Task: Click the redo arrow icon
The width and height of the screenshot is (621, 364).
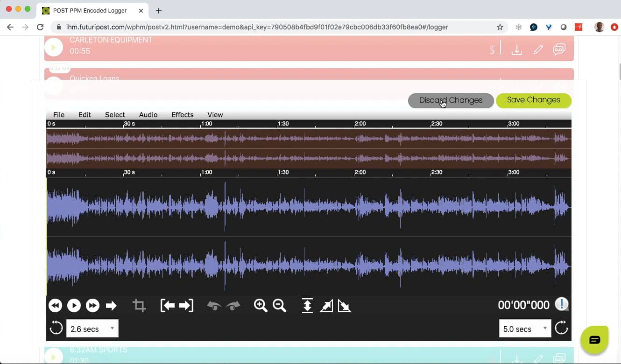Action: (233, 306)
